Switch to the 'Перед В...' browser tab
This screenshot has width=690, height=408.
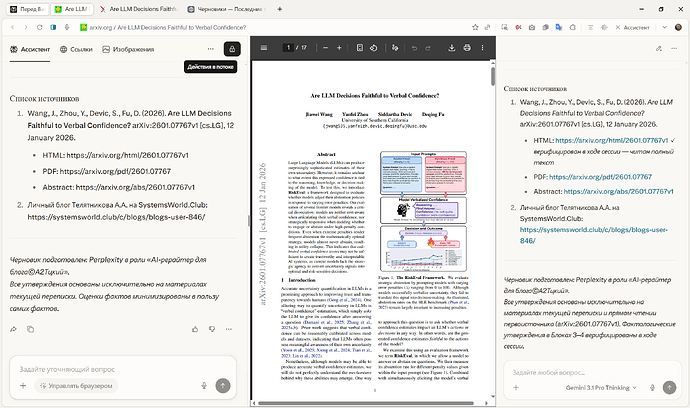click(27, 9)
